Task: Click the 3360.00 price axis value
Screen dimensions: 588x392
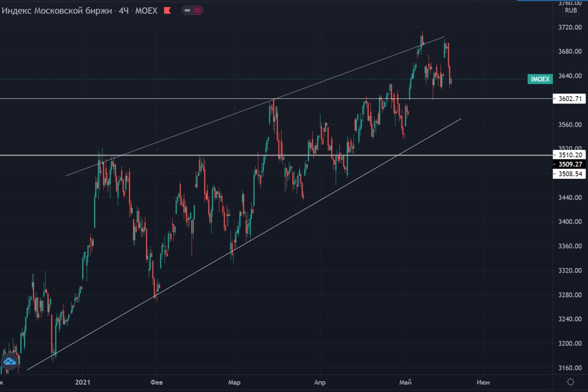Action: tap(570, 246)
